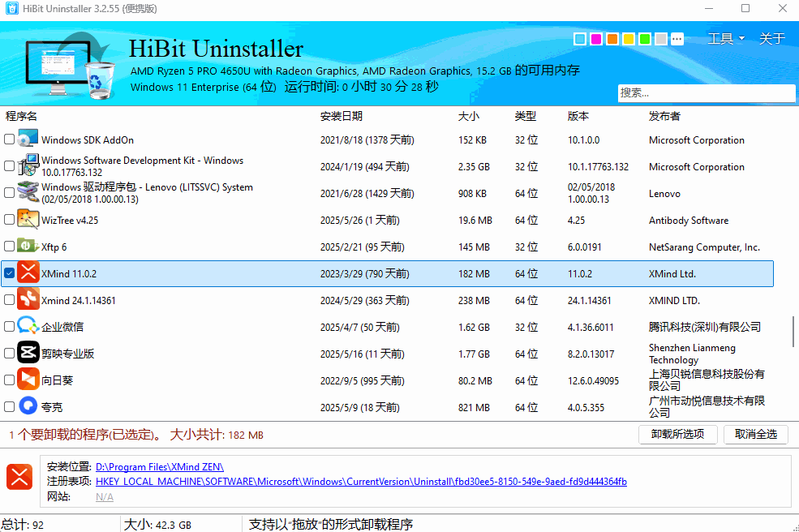Sort by 发布者 column header
The image size is (799, 532).
(x=664, y=116)
